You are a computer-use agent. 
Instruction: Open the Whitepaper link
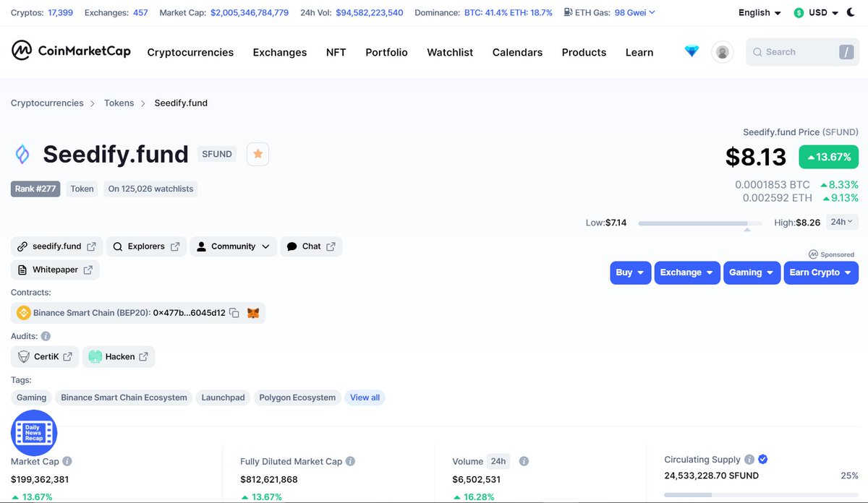(x=55, y=270)
